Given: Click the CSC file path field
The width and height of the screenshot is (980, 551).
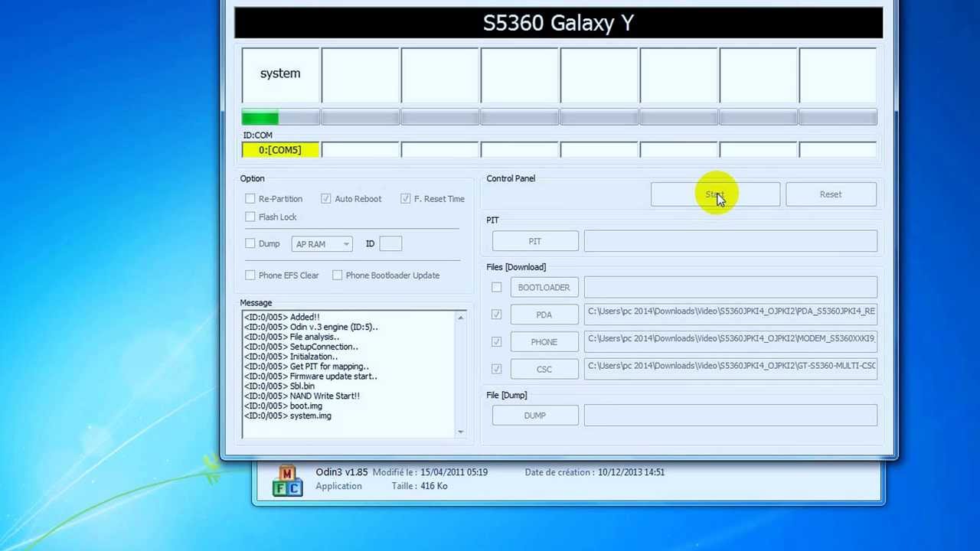Looking at the screenshot, I should pyautogui.click(x=730, y=369).
